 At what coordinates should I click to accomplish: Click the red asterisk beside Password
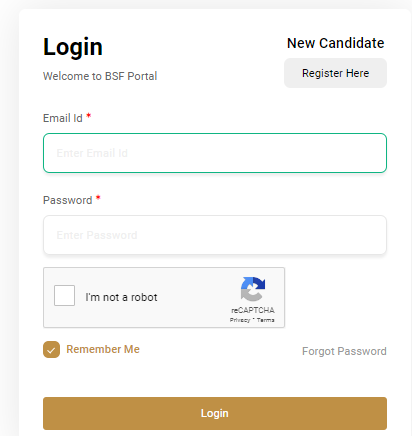click(x=98, y=198)
